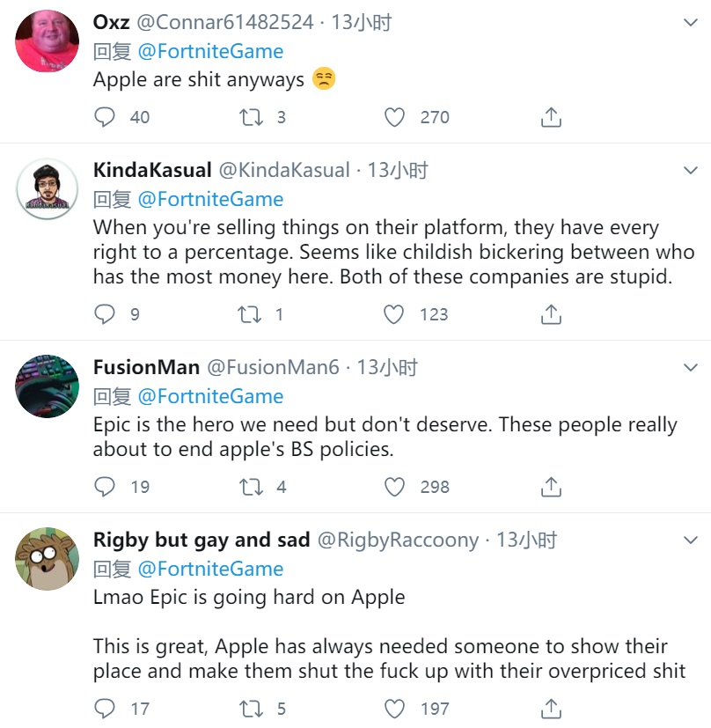Like FusionMan's tweet with 298 likes
The width and height of the screenshot is (711, 728).
point(395,487)
